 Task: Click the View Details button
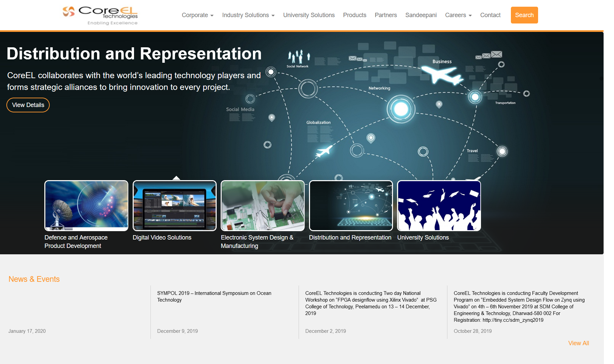point(28,105)
